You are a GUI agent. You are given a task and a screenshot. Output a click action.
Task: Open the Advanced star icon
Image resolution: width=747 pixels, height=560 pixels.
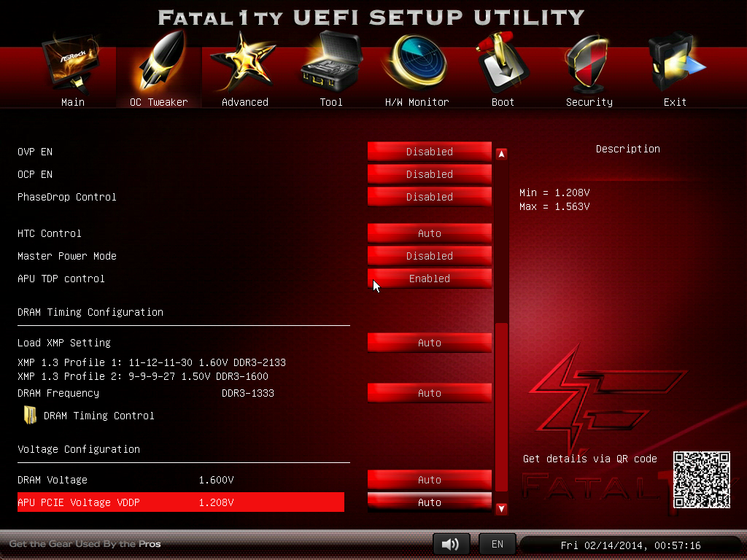point(244,62)
